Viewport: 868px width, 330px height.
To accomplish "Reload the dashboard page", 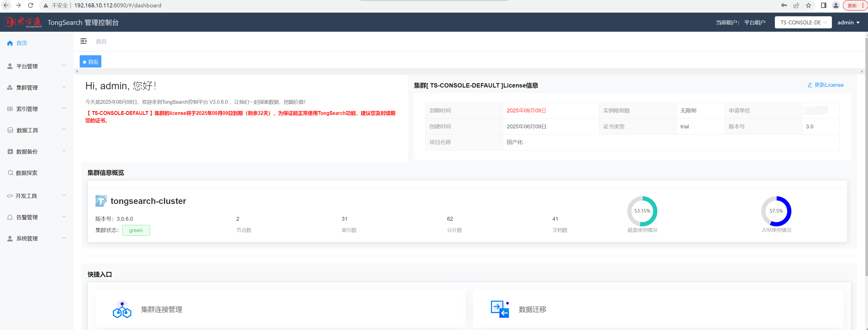I will (30, 5).
